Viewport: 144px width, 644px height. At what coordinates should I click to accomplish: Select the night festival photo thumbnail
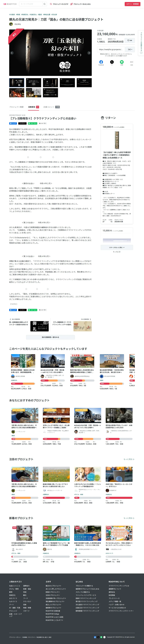tap(17, 92)
